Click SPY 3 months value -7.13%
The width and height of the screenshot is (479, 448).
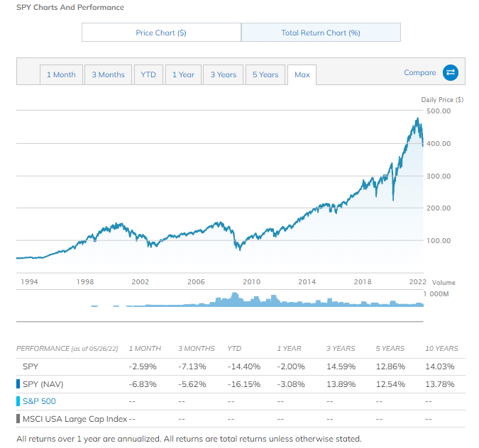coord(192,366)
